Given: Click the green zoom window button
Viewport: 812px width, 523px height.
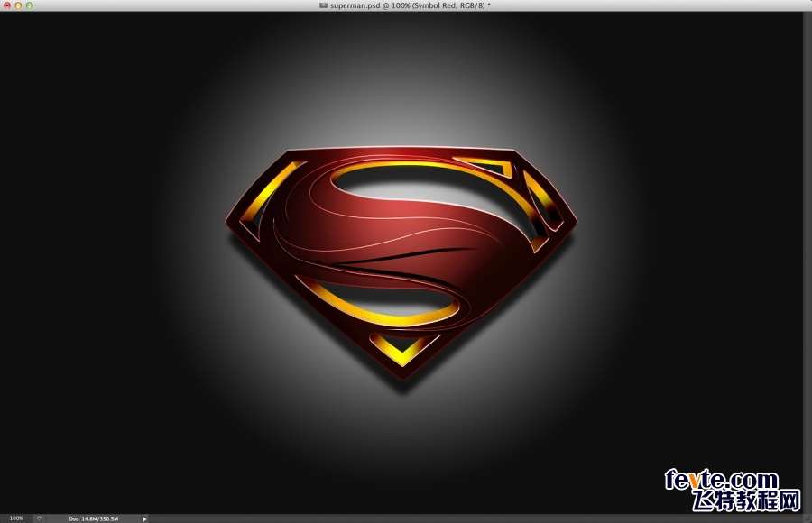Looking at the screenshot, I should 30,5.
